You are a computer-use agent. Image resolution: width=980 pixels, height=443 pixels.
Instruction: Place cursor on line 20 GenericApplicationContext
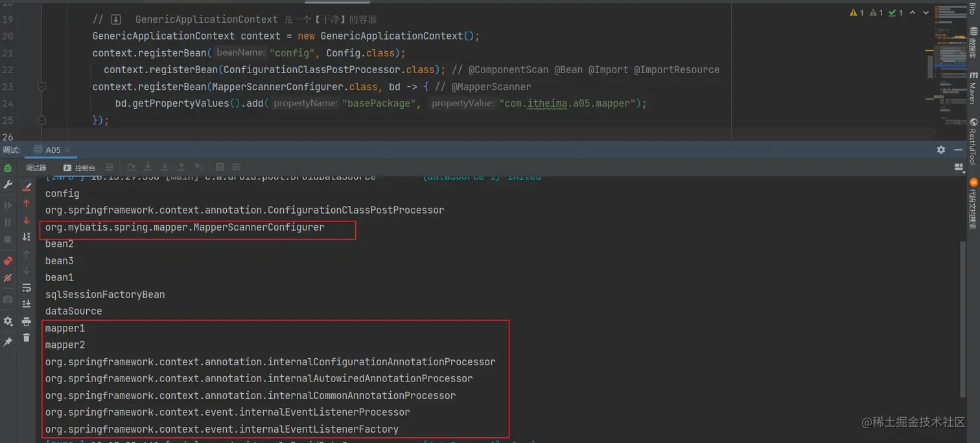click(x=163, y=36)
